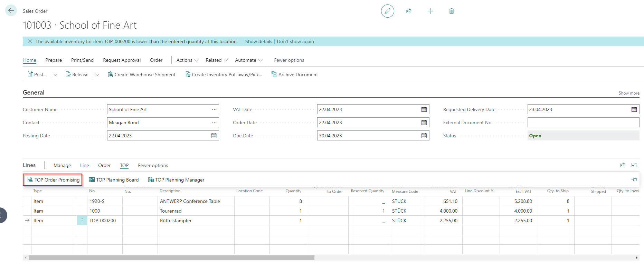The height and width of the screenshot is (264, 644).
Task: Click Archive Document
Action: (295, 75)
